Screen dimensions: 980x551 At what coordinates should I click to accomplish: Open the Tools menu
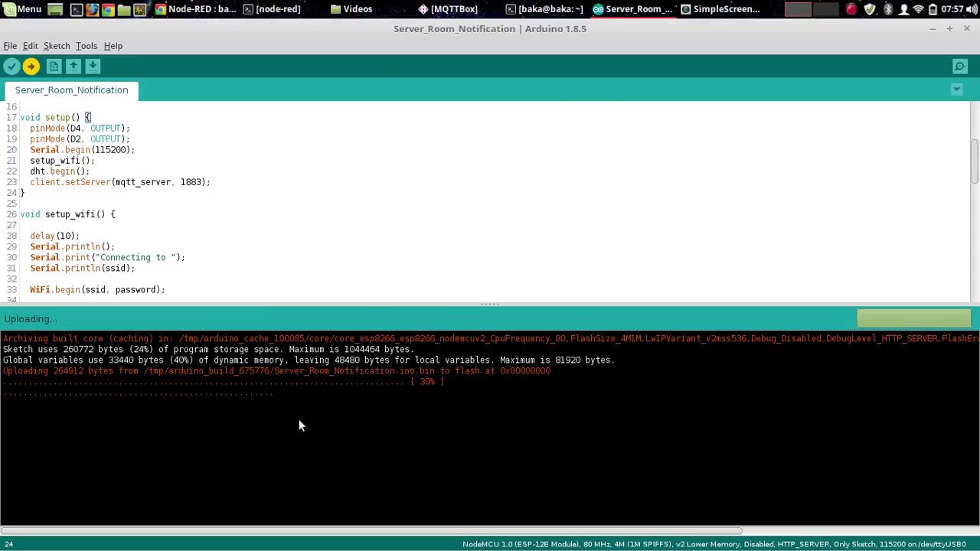click(x=87, y=46)
